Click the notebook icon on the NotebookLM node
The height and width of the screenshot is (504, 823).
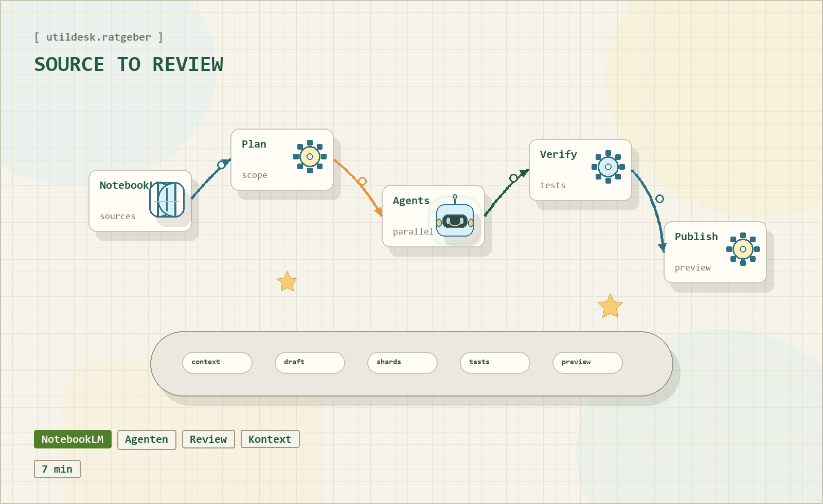point(166,201)
